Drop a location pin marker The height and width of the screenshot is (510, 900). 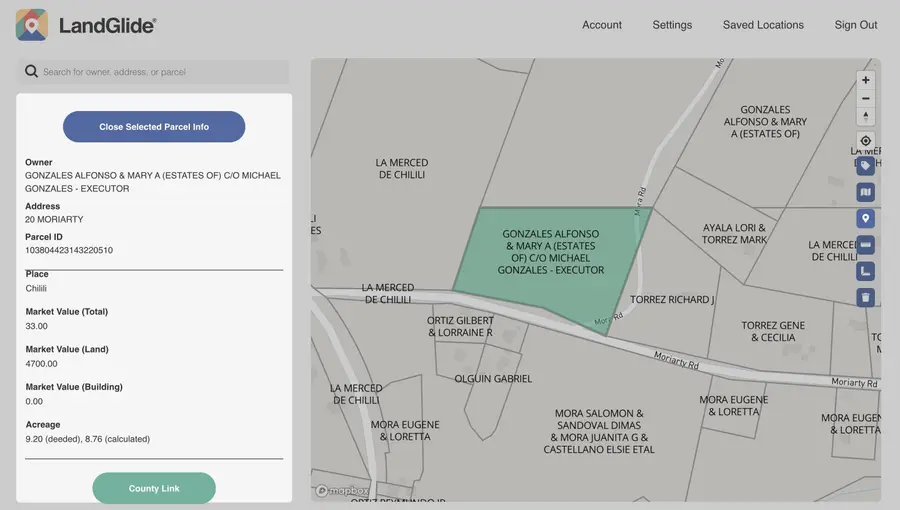click(x=866, y=218)
